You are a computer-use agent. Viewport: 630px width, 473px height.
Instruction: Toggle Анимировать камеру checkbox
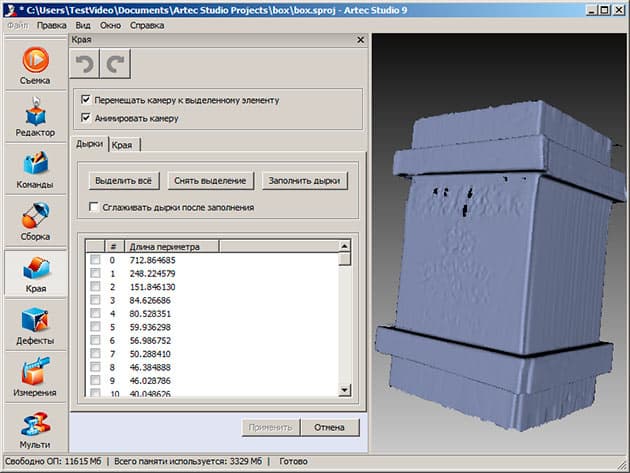[86, 117]
